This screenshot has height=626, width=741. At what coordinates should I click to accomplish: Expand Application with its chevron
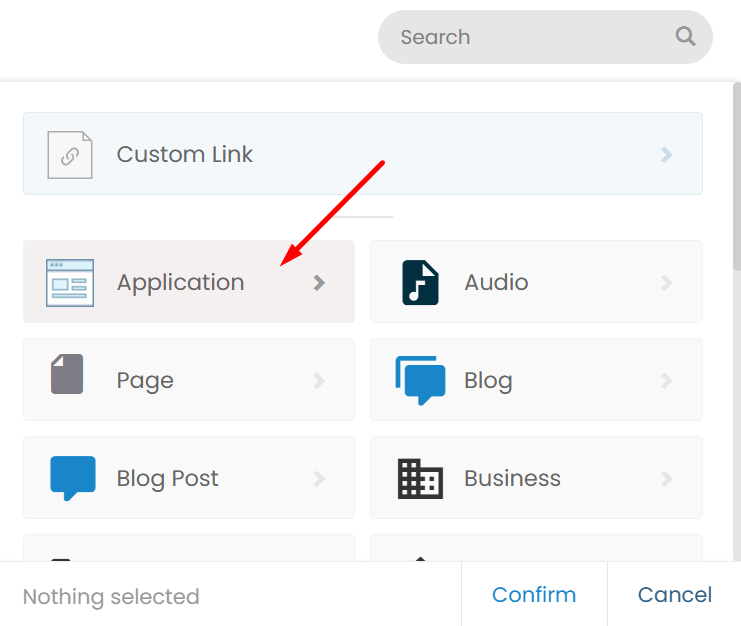(319, 283)
